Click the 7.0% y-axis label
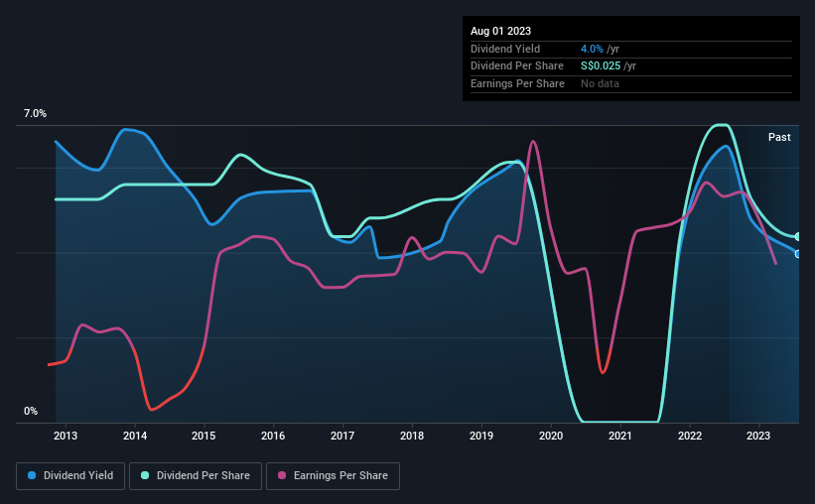 pyautogui.click(x=35, y=114)
